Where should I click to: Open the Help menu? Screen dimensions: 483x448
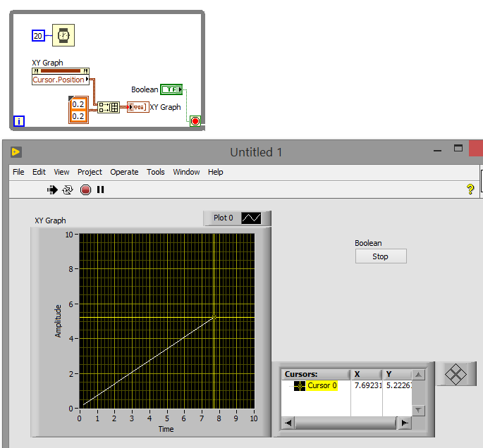pos(215,172)
